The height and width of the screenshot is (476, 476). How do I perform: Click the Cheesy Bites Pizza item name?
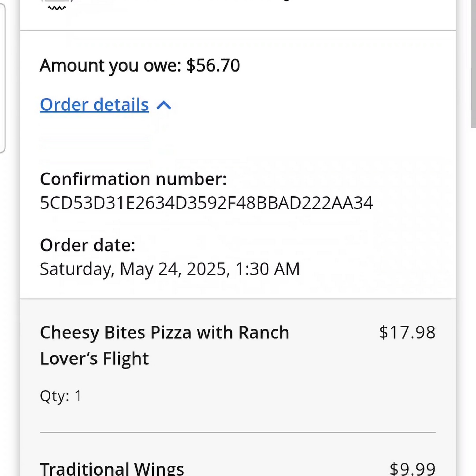pyautogui.click(x=164, y=333)
